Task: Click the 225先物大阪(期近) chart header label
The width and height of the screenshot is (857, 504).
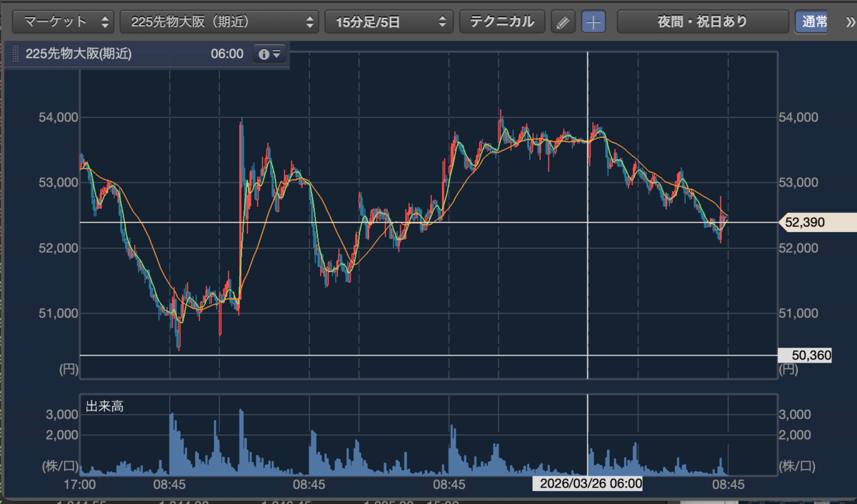Action: point(79,54)
